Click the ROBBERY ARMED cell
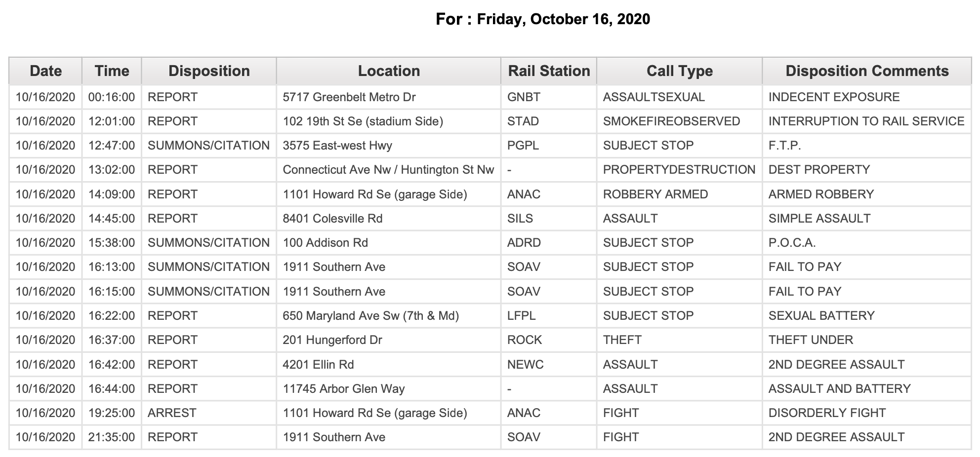 tap(680, 194)
